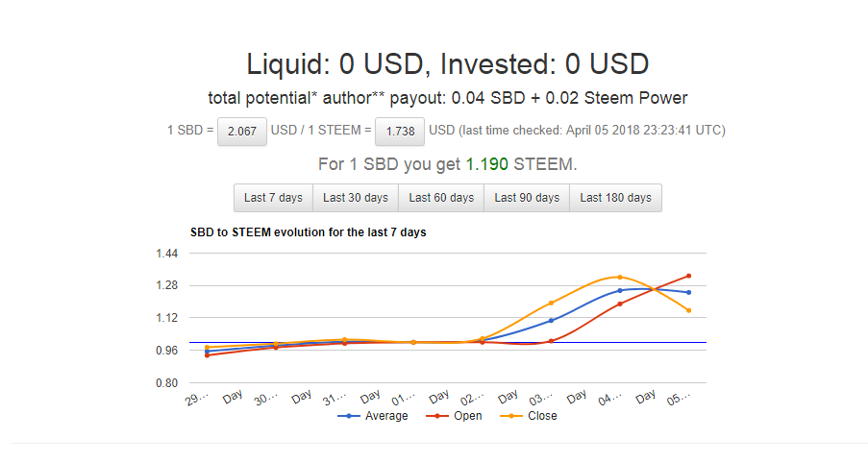This screenshot has height=463, width=868.
Task: Click the chart title "SBD to STEEM evolution"
Action: pos(309,232)
